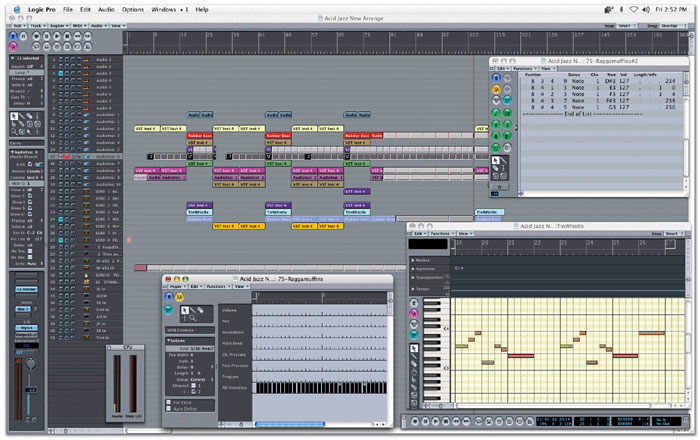Expand the Tempo track in TinWhistle editor

click(x=412, y=289)
